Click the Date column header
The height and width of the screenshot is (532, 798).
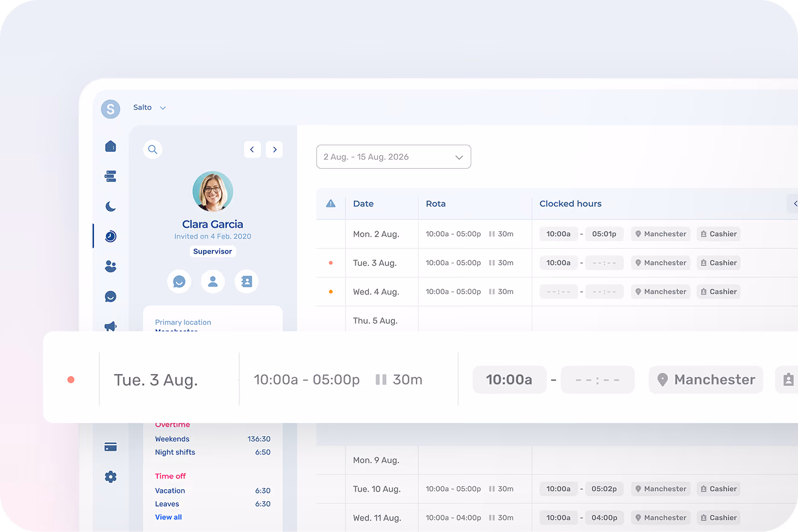tap(363, 204)
